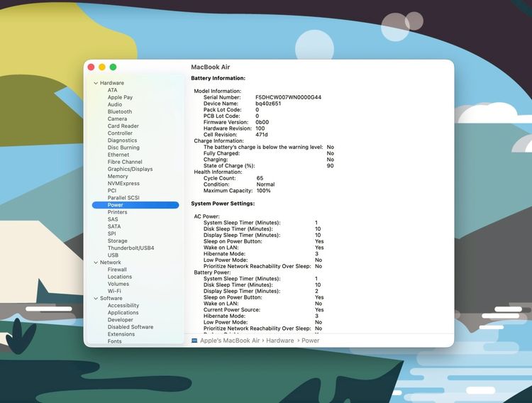Select Developer under Software
Image resolution: width=532 pixels, height=403 pixels.
pyautogui.click(x=121, y=320)
